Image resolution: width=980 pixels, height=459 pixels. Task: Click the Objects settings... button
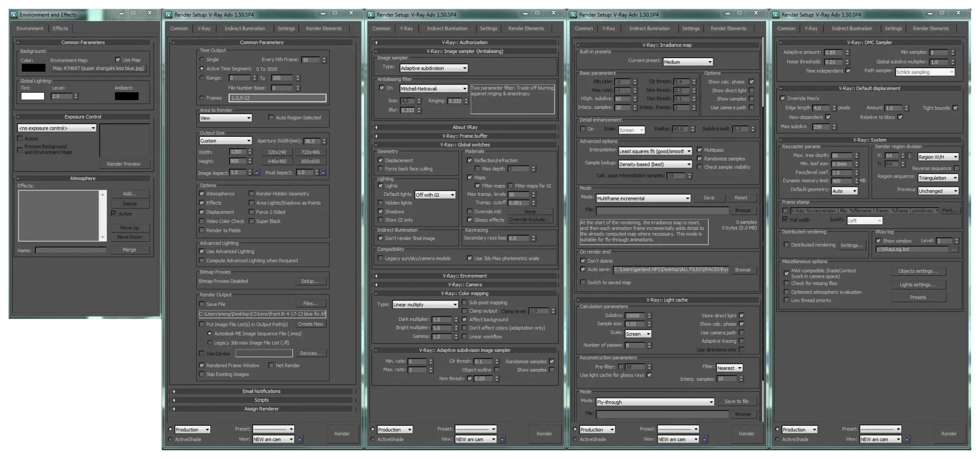(918, 271)
